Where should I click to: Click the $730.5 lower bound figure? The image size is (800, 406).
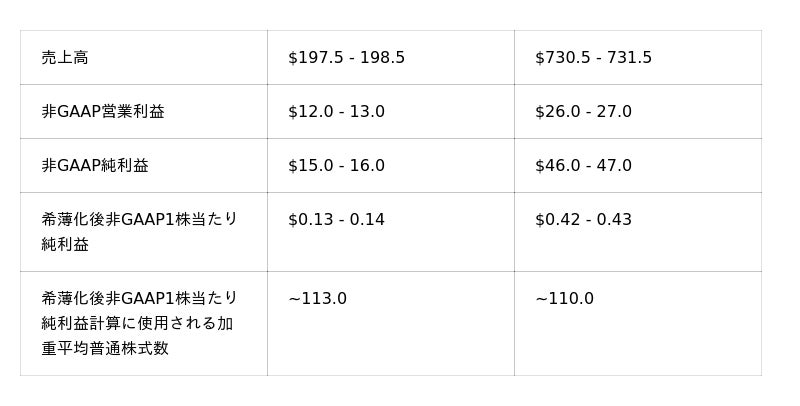(558, 58)
